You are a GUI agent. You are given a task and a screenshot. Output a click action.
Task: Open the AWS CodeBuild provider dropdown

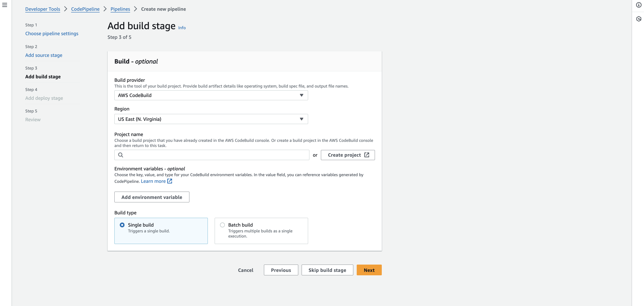point(208,95)
